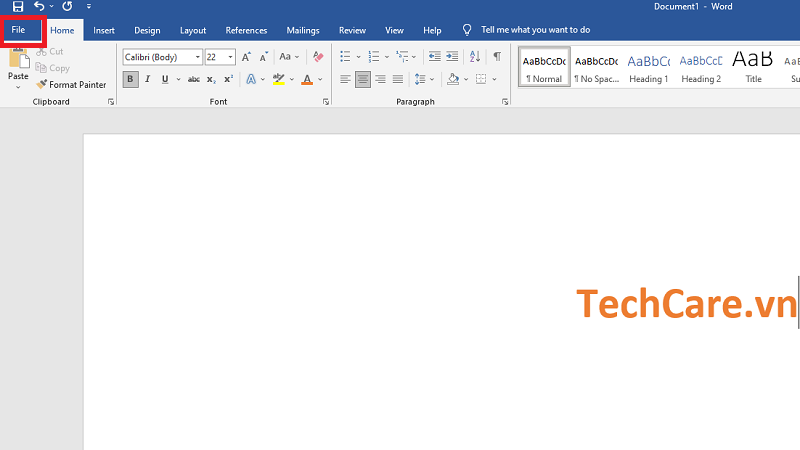Switch to the Insert tab
This screenshot has height=450, width=800.
click(104, 30)
